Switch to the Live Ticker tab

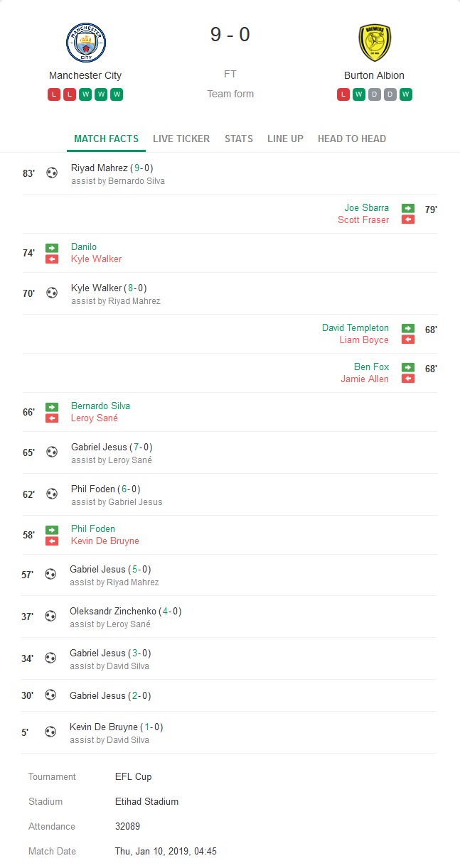[x=181, y=139]
